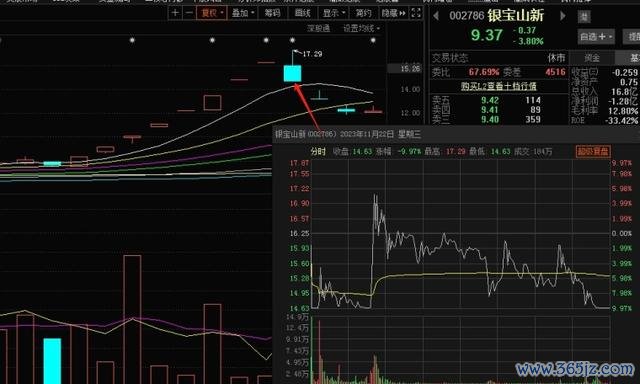Go to next stock with right arrow

click(563, 16)
